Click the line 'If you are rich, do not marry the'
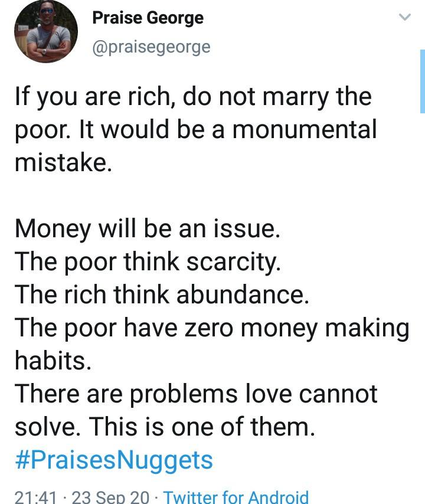This screenshot has height=504, width=425. point(193,97)
